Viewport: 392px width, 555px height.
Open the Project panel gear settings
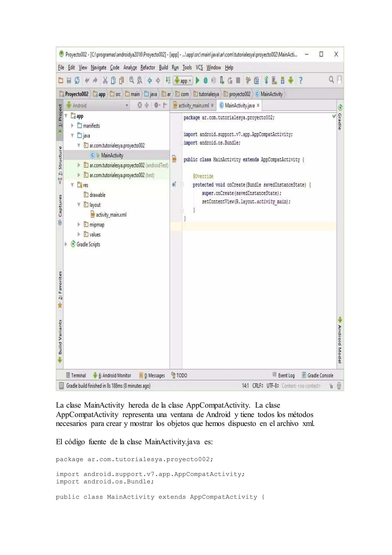pos(157,105)
